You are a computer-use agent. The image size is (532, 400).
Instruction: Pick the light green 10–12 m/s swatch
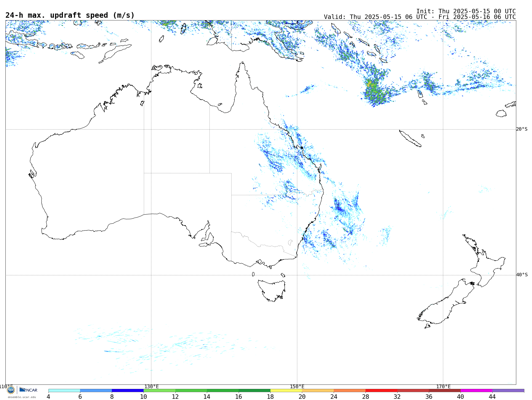tap(159, 391)
